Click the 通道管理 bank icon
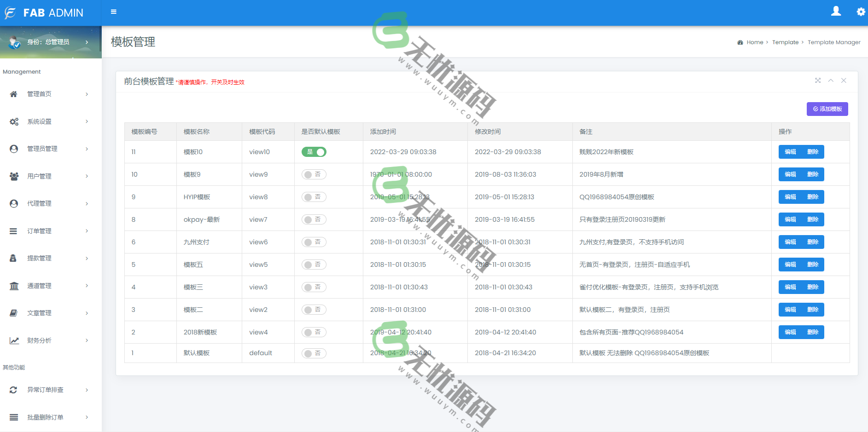Image resolution: width=868 pixels, height=432 pixels. coord(13,286)
